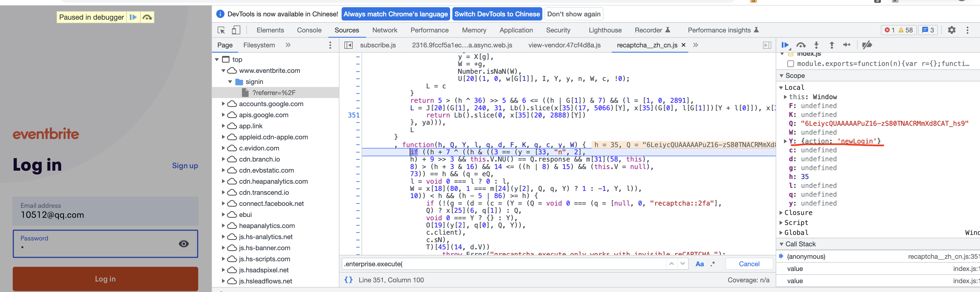Click Always match Chrome's language button
980x292 pixels.
coord(396,14)
